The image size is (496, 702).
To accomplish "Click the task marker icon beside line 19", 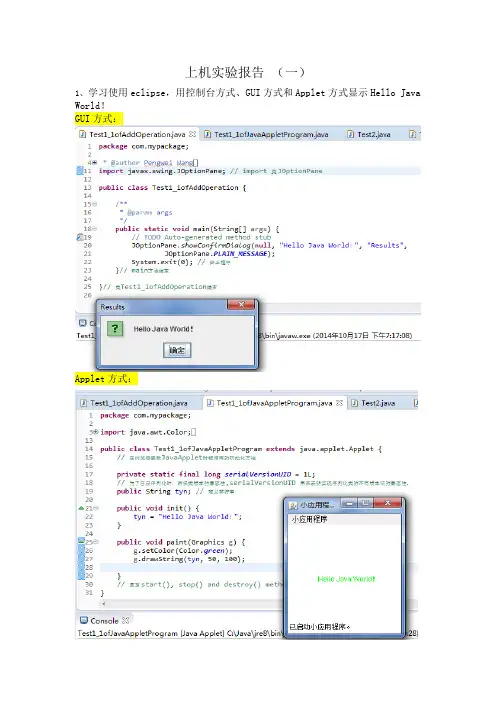I will (x=80, y=237).
